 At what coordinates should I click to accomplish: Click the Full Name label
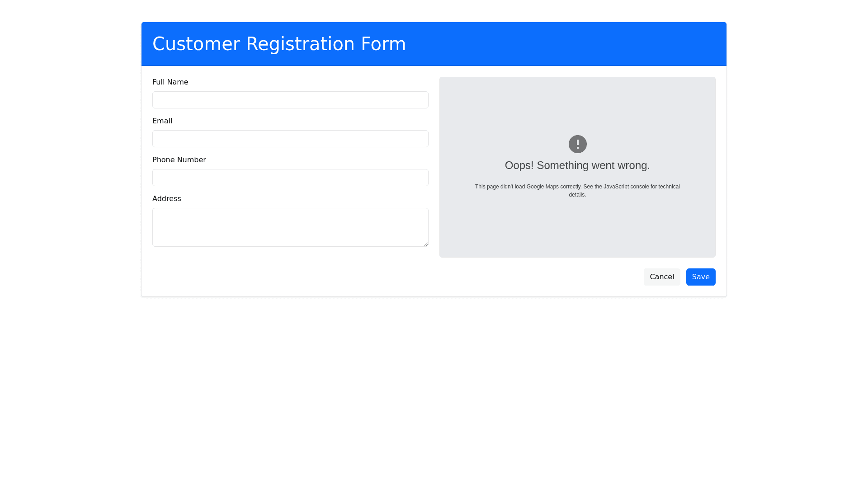[170, 82]
